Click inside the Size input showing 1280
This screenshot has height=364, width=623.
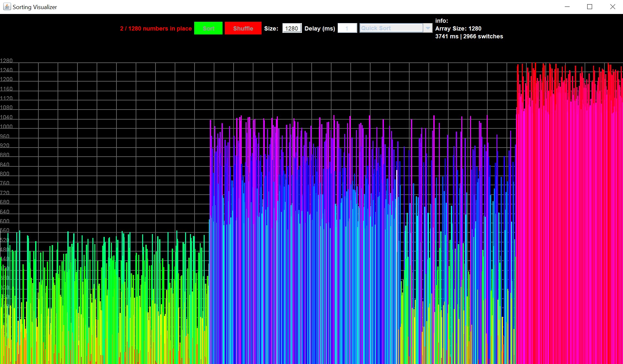(291, 28)
